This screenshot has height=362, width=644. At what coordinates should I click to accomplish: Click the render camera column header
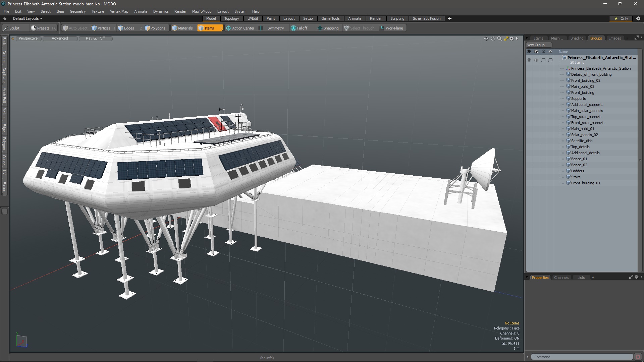(536, 52)
